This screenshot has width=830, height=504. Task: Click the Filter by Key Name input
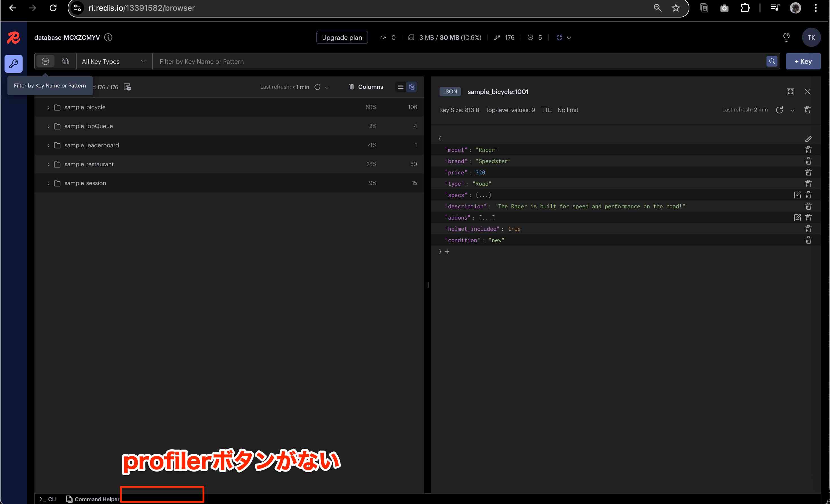tap(458, 61)
